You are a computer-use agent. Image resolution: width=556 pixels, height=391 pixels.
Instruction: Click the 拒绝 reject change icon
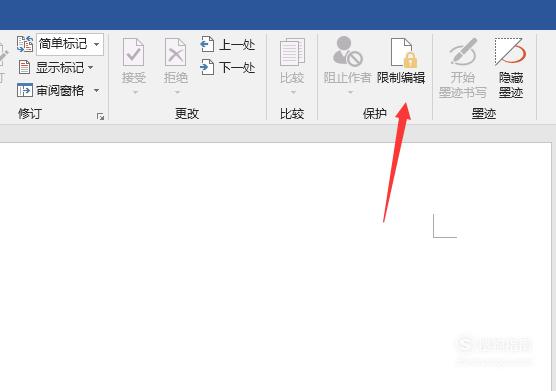coord(176,52)
